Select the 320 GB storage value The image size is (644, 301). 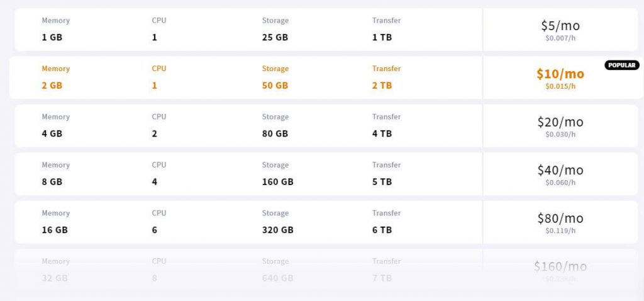click(x=277, y=230)
